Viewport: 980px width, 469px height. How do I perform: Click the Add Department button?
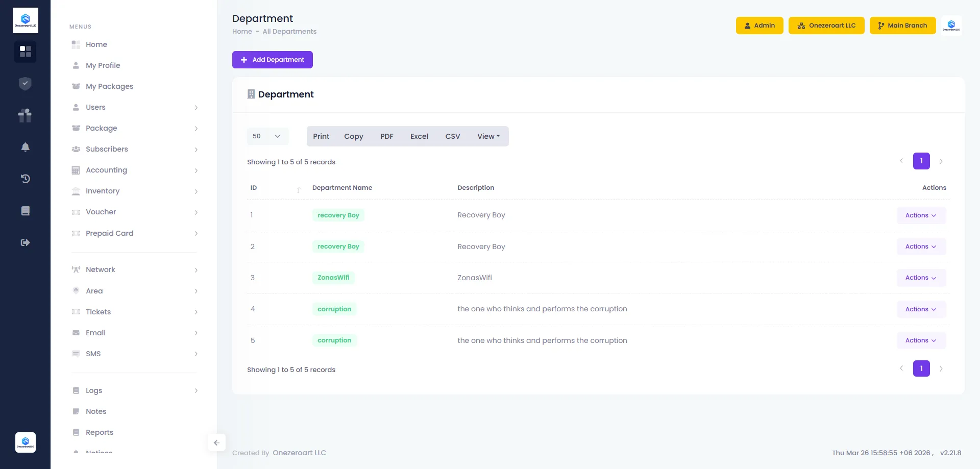click(x=272, y=60)
